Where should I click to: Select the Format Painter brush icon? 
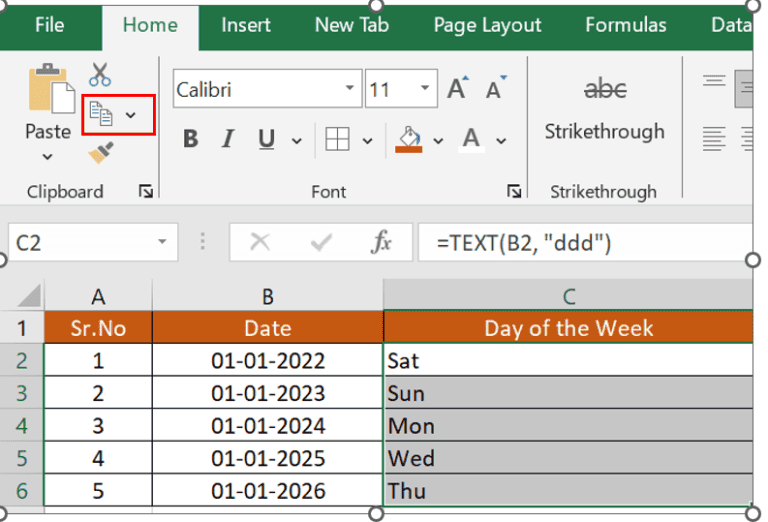[100, 153]
